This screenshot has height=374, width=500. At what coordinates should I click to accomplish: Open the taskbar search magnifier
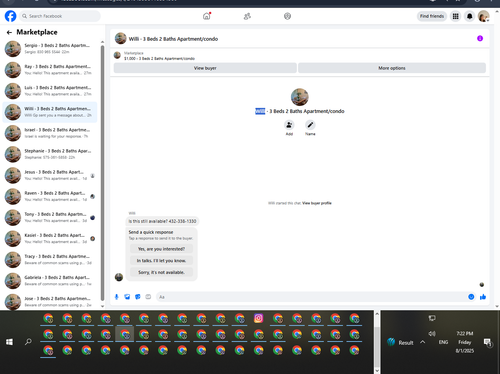click(x=28, y=342)
